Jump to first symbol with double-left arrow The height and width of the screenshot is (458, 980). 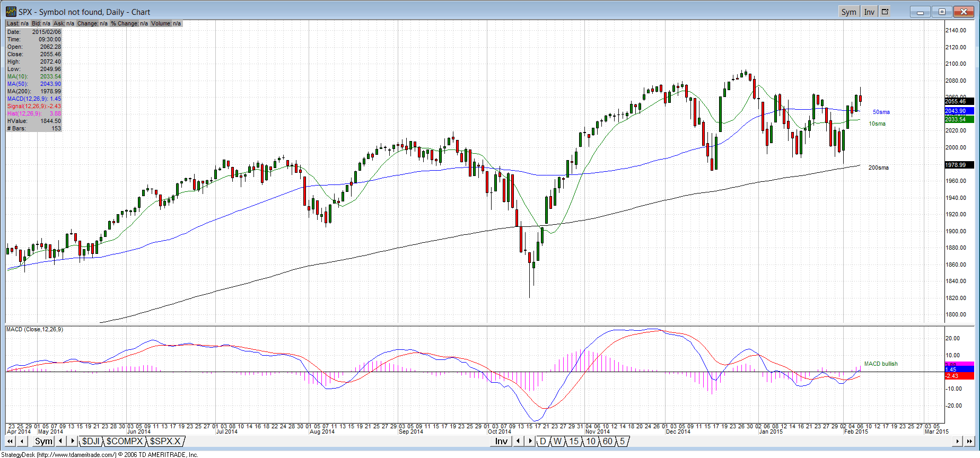pos(10,442)
